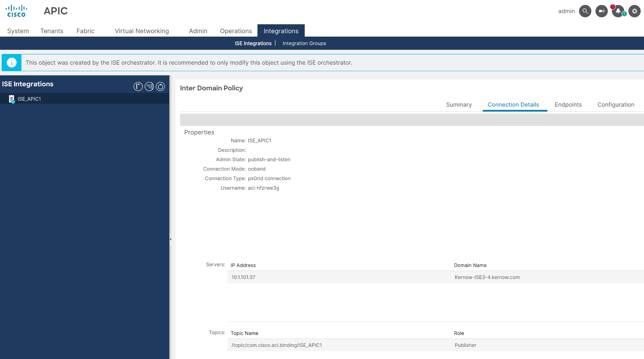
Task: Open the filter icon in ISE Integrations panel
Action: click(149, 86)
